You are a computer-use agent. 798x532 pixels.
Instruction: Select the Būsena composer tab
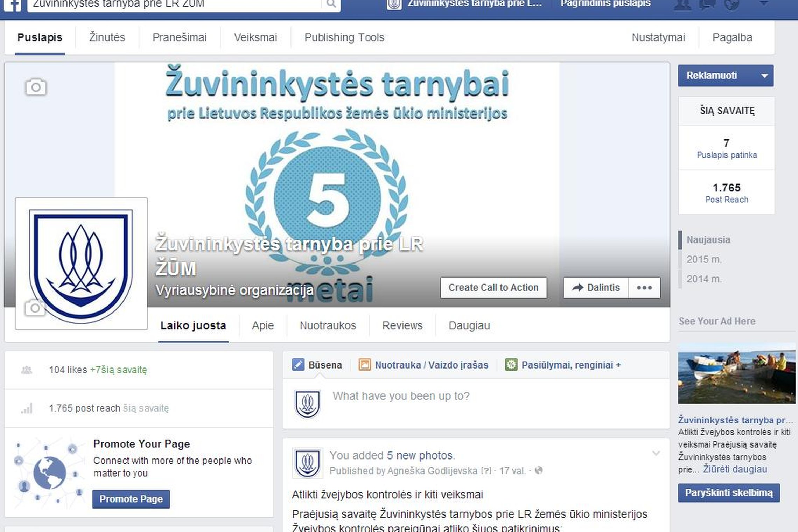click(317, 365)
